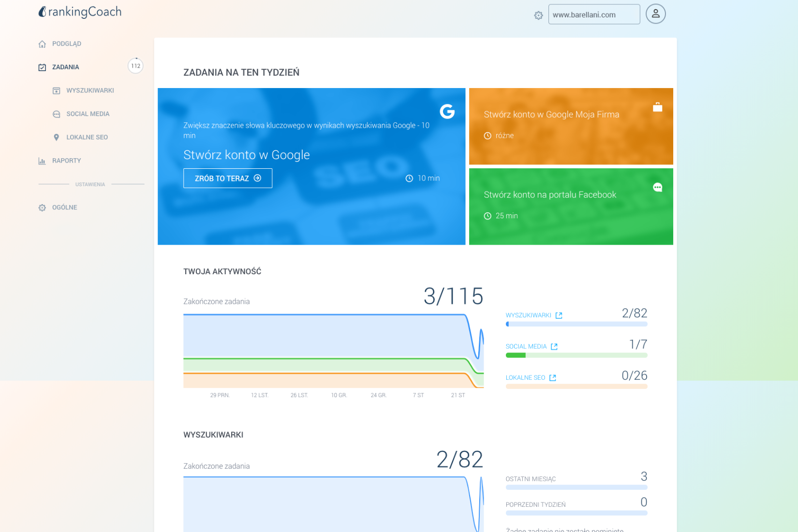Select Zadania in the sidebar
798x532 pixels.
65,67
